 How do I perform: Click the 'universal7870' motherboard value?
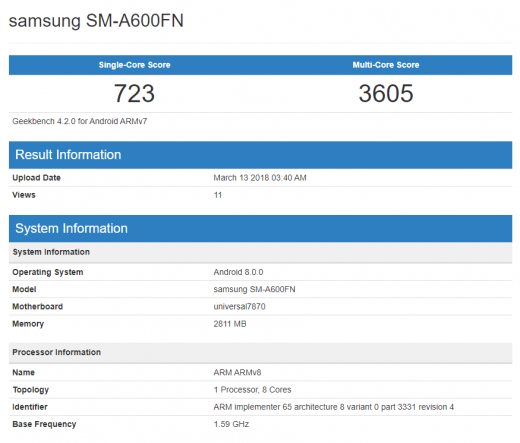[x=239, y=307]
